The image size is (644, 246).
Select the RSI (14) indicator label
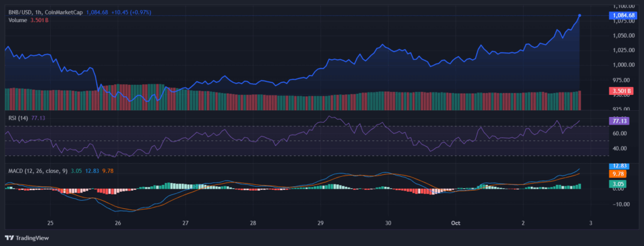coord(18,119)
